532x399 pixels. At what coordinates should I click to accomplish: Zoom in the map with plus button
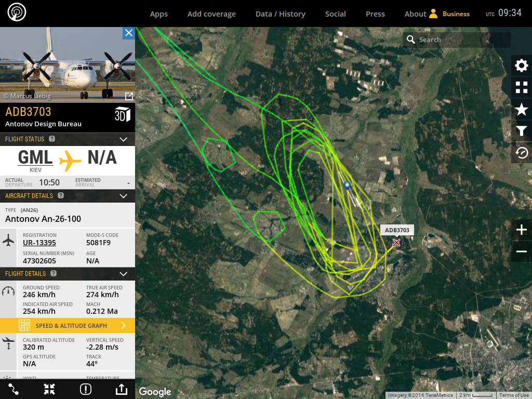[x=522, y=230]
